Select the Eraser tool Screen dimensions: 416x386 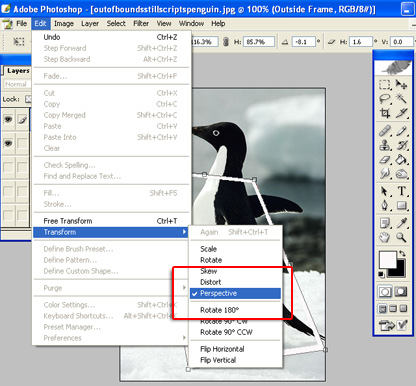click(x=385, y=160)
